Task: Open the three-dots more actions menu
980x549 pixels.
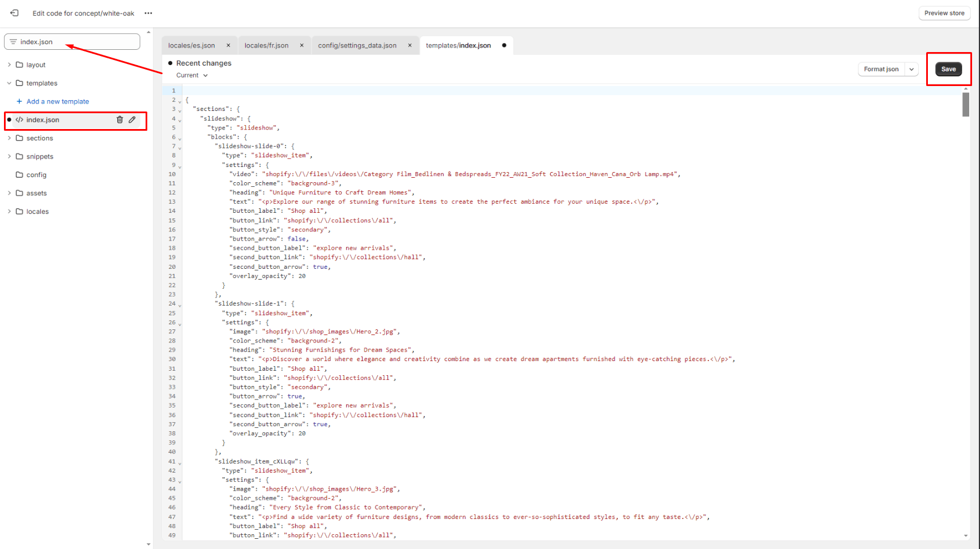Action: pos(148,13)
